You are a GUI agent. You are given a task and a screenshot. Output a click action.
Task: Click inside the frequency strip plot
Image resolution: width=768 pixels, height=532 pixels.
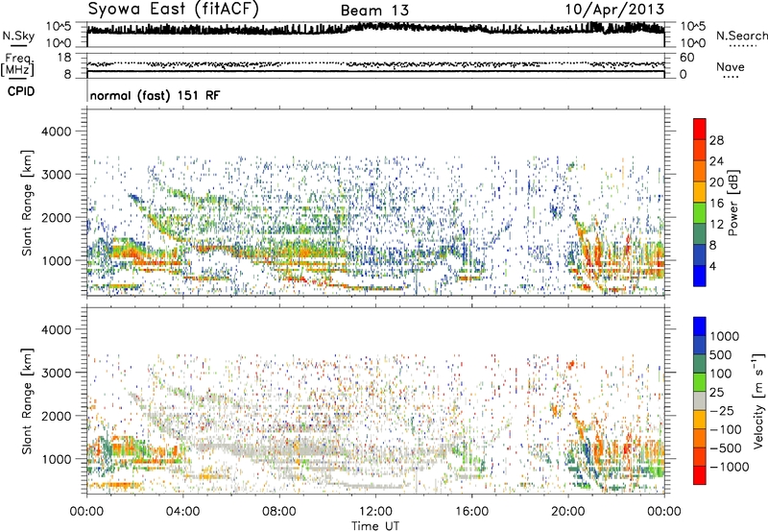(375, 65)
